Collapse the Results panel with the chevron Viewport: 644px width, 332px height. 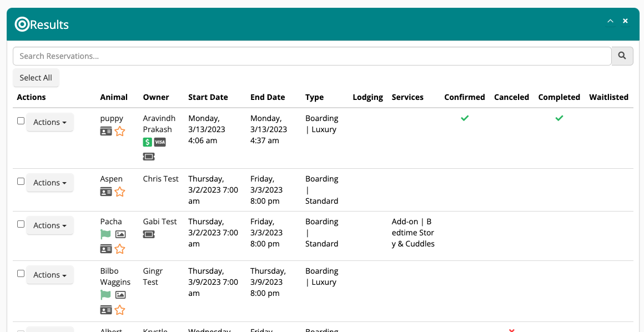610,21
